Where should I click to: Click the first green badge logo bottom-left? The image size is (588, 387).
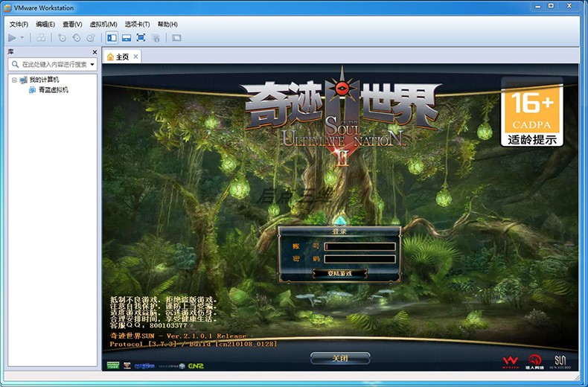(x=113, y=365)
